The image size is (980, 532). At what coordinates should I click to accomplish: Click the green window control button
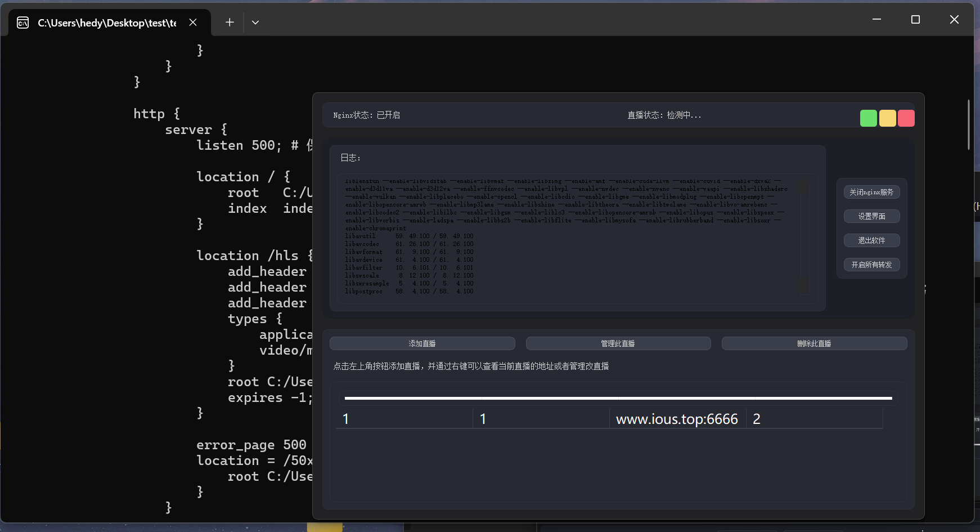pos(868,118)
